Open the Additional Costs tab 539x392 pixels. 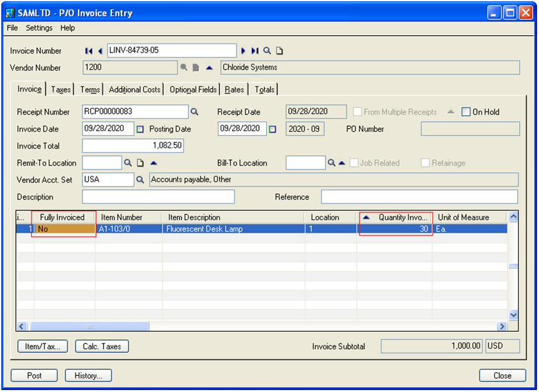[x=134, y=90]
